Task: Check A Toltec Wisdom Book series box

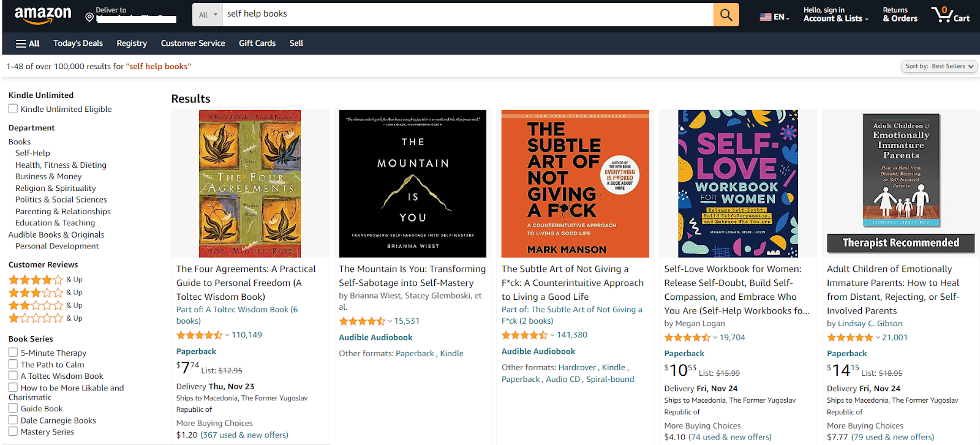Action: click(13, 376)
